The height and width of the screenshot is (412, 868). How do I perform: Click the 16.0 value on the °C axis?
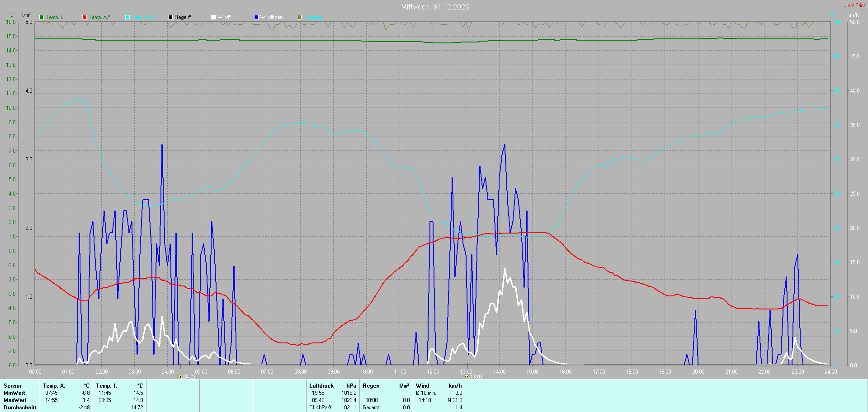click(11, 22)
